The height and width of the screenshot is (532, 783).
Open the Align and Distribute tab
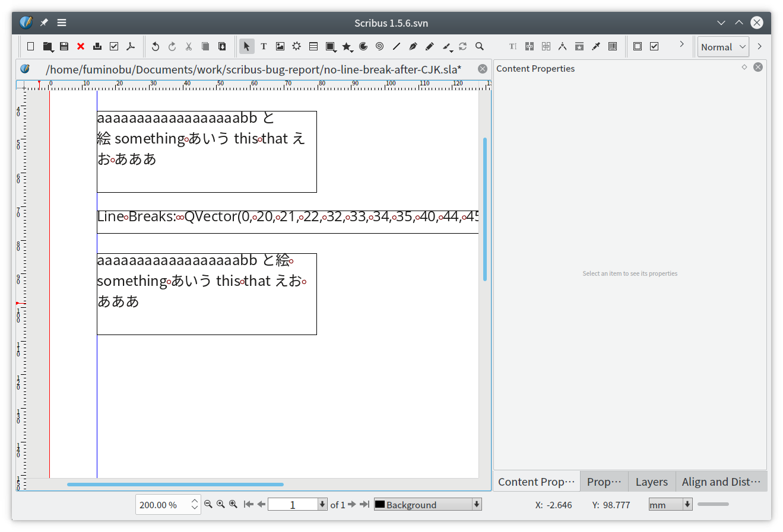tap(721, 482)
